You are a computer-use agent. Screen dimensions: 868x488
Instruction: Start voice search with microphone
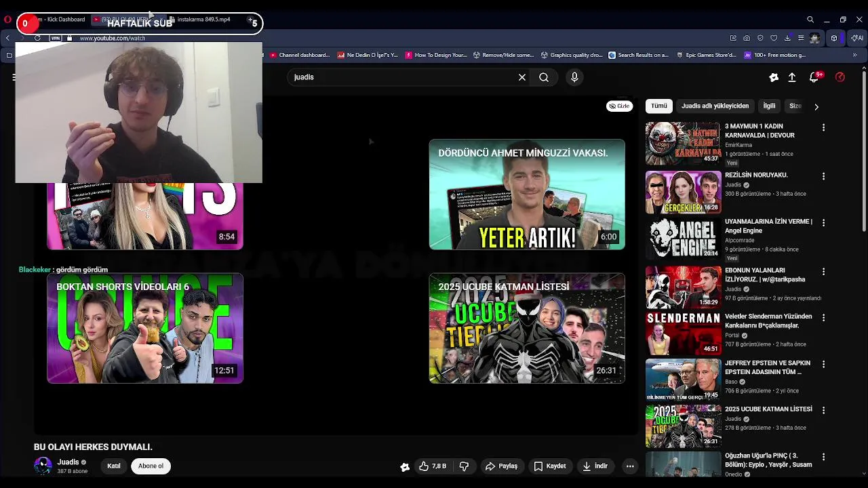[x=574, y=77]
